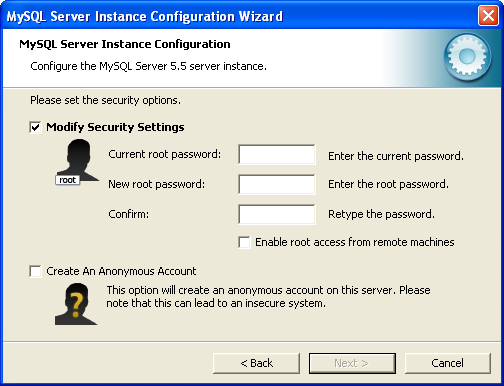Click the Next button

coord(352,363)
